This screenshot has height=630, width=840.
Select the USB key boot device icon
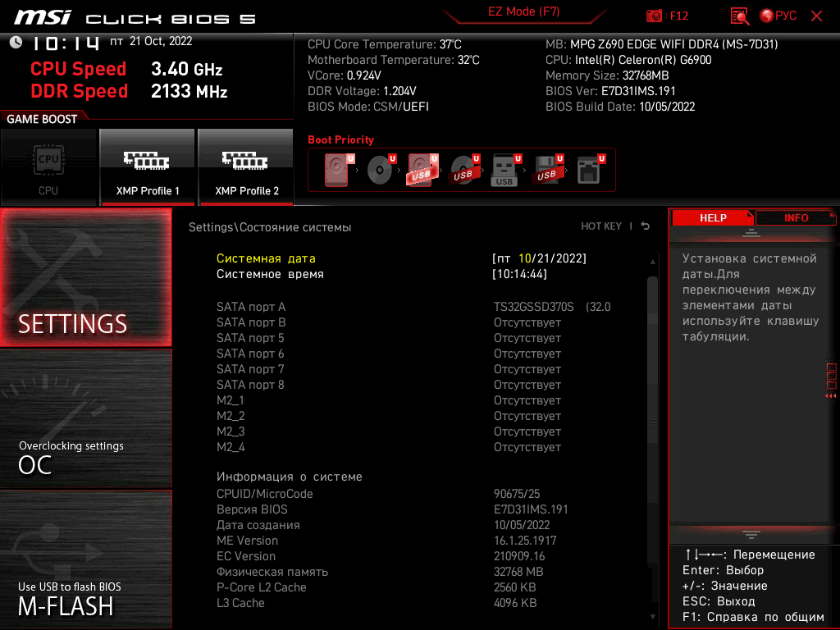(505, 170)
